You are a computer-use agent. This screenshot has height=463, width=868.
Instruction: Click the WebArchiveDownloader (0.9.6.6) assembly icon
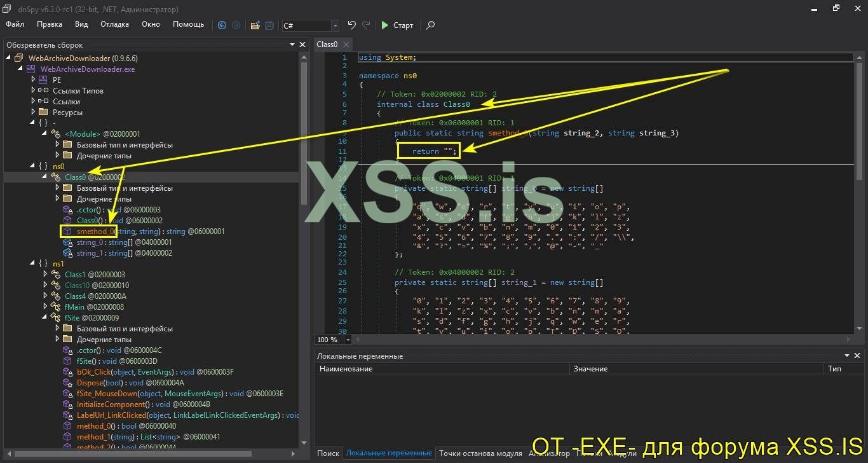pyautogui.click(x=19, y=59)
